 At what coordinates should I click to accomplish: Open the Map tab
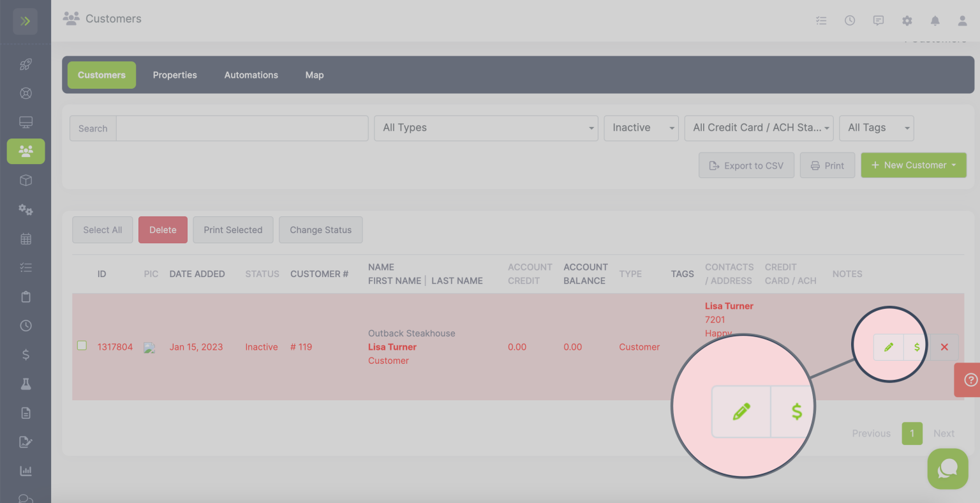[x=314, y=75]
